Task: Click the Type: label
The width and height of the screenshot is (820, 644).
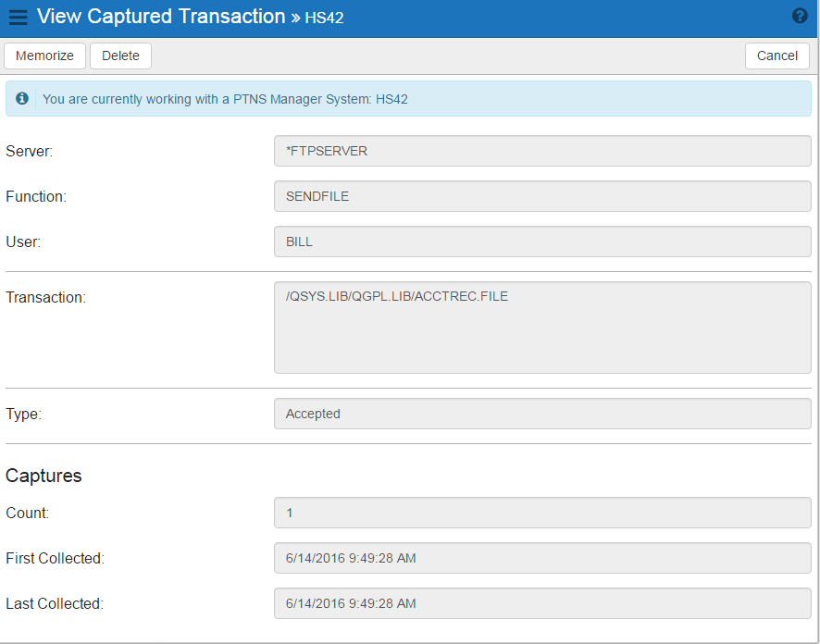Action: [x=23, y=414]
